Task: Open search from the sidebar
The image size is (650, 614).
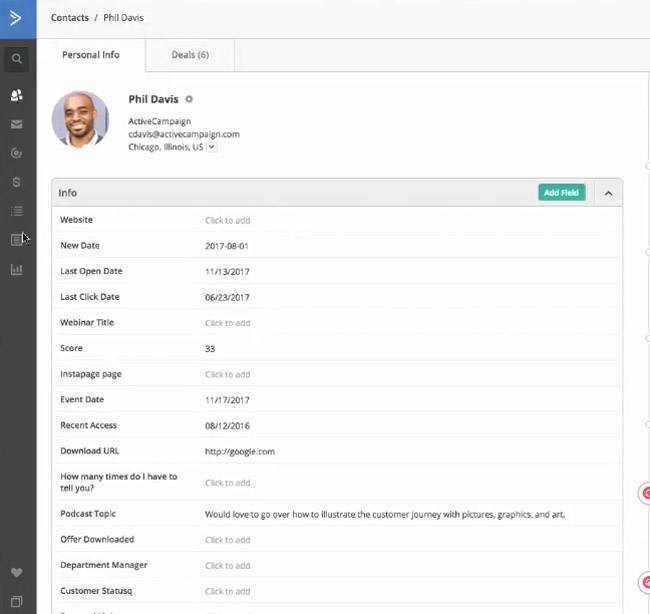Action: 16,59
